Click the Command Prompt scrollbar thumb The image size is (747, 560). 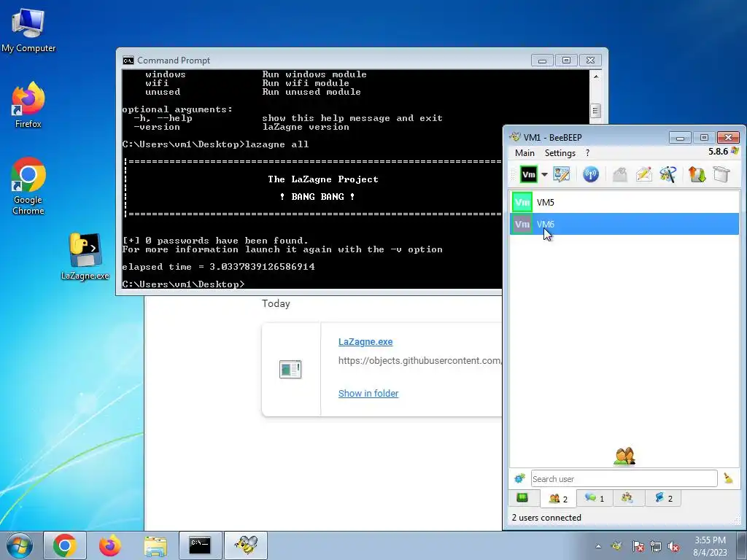(x=595, y=111)
